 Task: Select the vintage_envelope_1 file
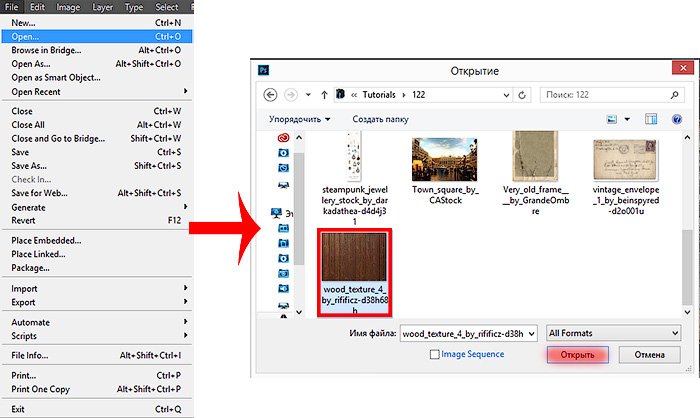point(625,176)
